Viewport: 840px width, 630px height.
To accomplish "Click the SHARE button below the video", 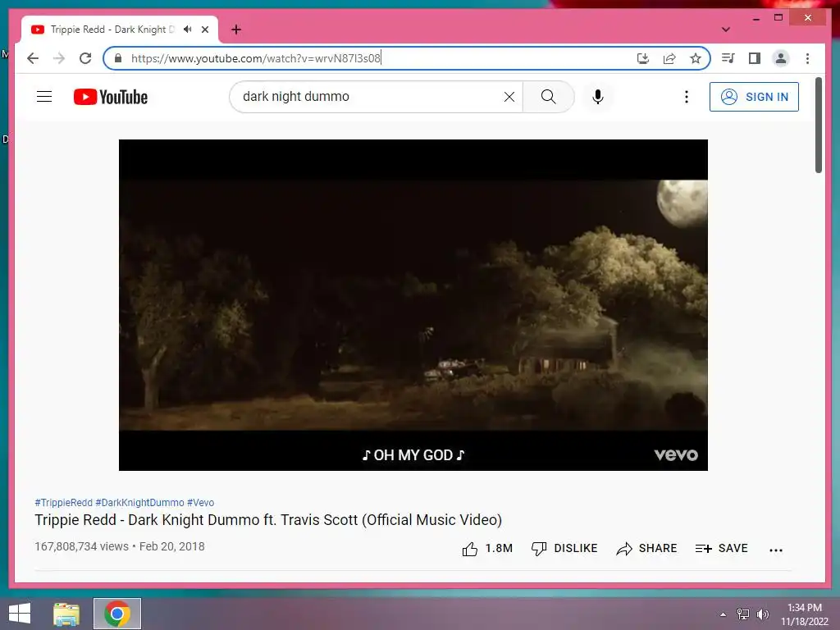I will (x=646, y=549).
